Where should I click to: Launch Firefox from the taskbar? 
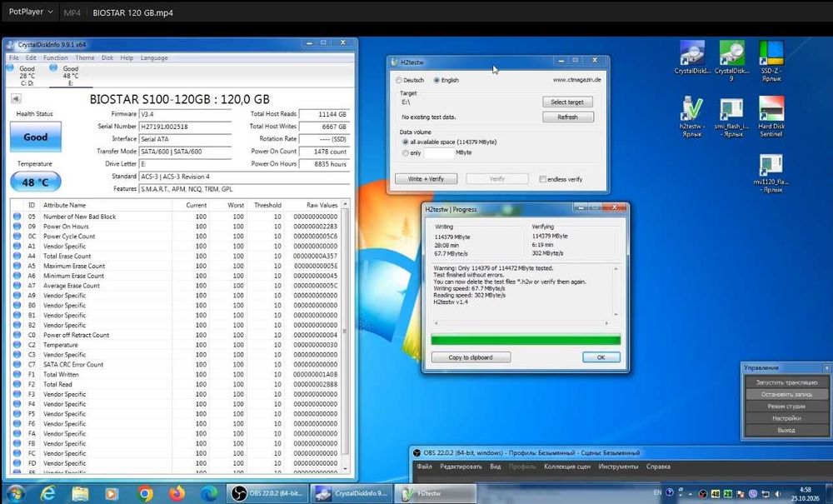point(177,493)
